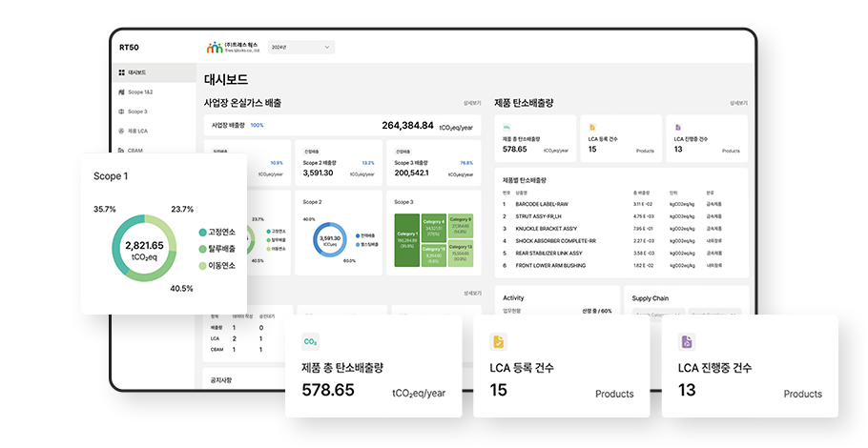The width and height of the screenshot is (868, 448).
Task: Click 이동연소 legend swatch in Scope 1 popup
Action: (202, 266)
